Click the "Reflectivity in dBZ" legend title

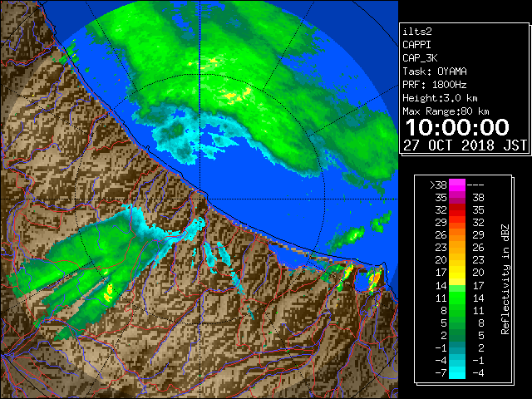click(x=505, y=279)
